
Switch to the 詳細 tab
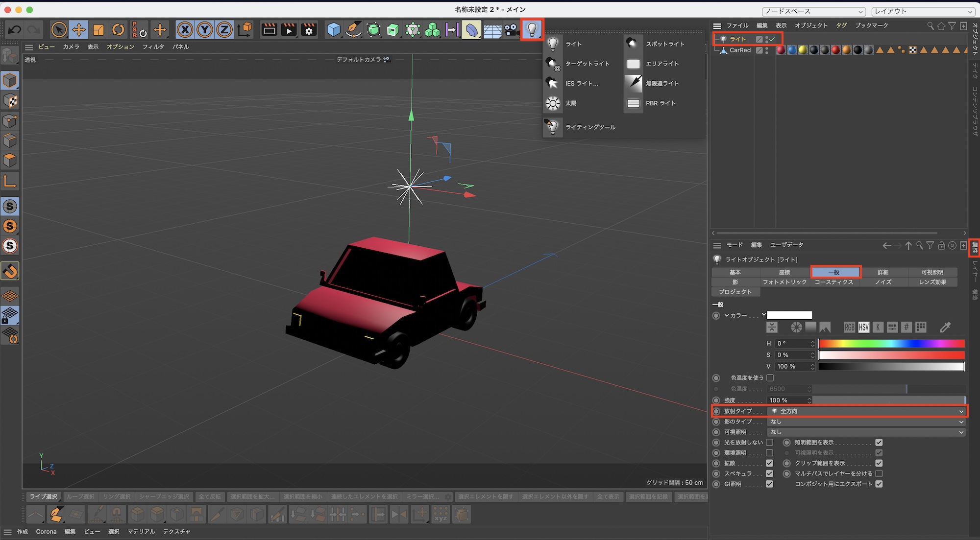coord(883,272)
